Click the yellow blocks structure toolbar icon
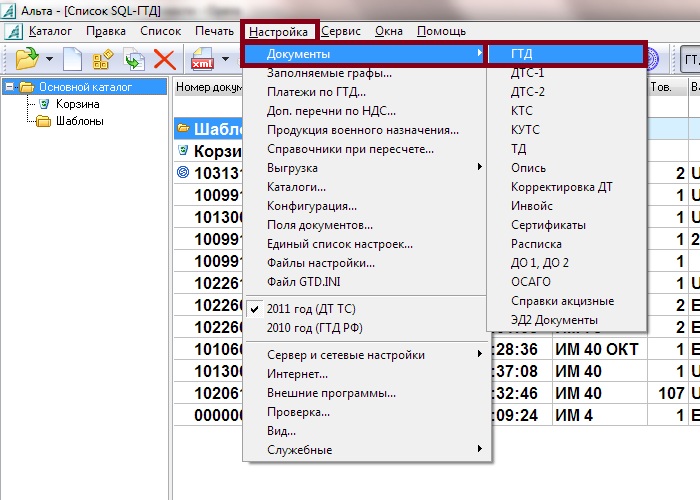Viewport: 700px width, 500px height. 102,61
